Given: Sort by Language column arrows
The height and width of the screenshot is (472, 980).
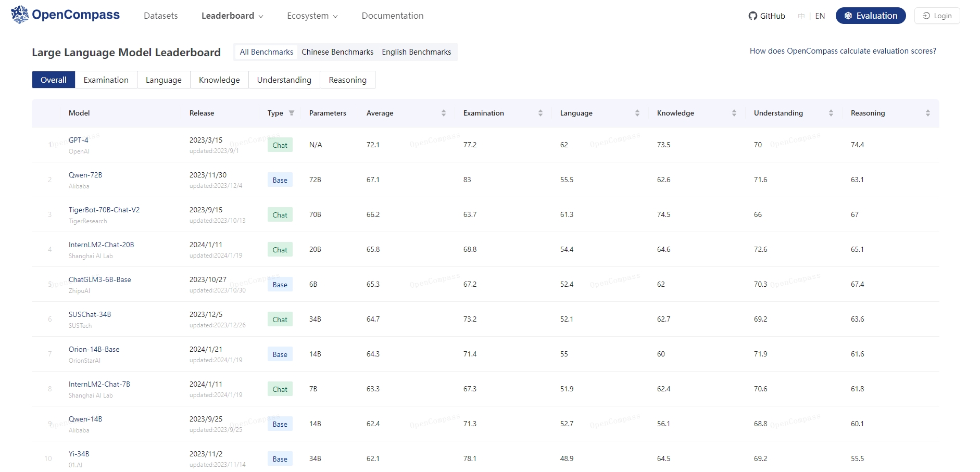Looking at the screenshot, I should coord(637,113).
